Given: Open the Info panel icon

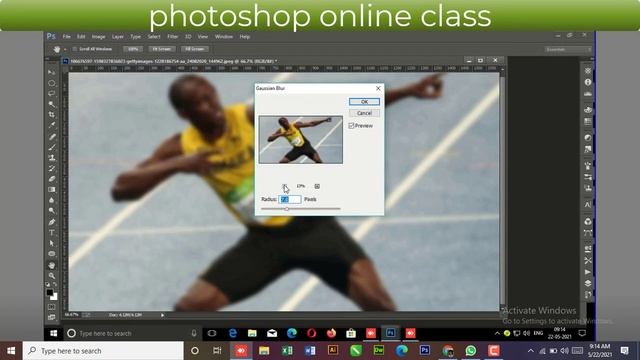Looking at the screenshot, I should tap(588, 82).
